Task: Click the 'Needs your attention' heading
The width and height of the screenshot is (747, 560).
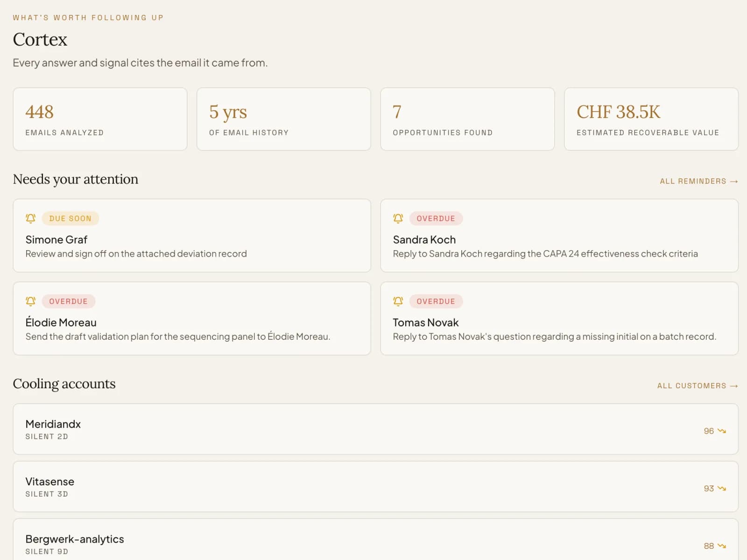Action: 76,179
